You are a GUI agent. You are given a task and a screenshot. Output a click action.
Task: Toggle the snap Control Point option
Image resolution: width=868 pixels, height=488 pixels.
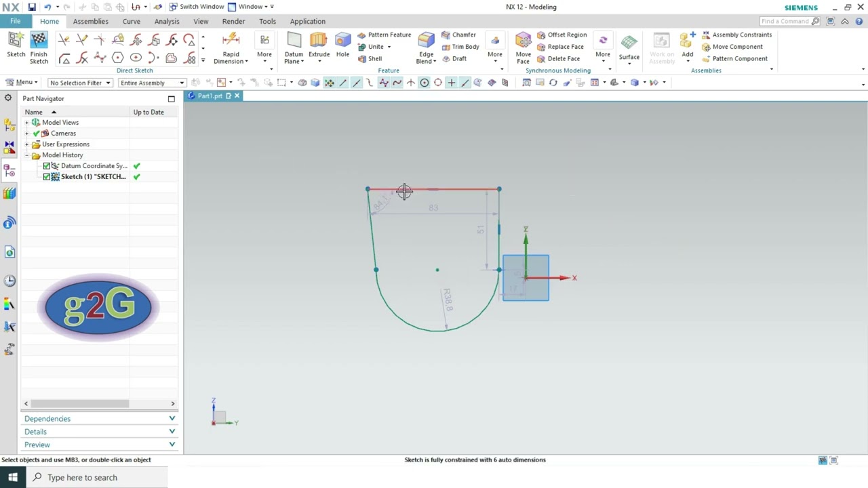(370, 83)
